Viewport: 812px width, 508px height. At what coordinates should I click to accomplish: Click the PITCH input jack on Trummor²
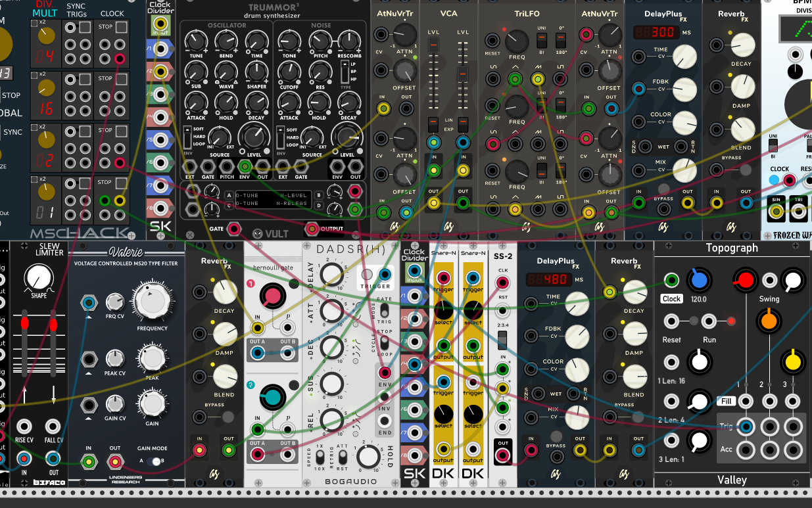[x=226, y=166]
